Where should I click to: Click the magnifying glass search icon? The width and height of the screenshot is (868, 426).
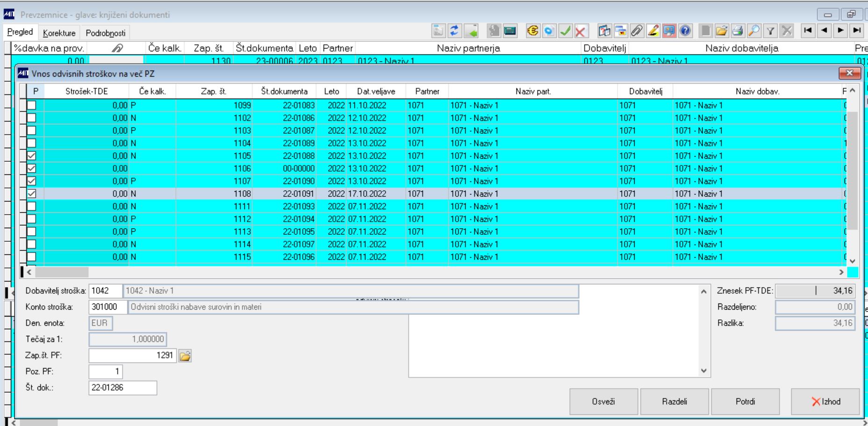click(x=754, y=31)
